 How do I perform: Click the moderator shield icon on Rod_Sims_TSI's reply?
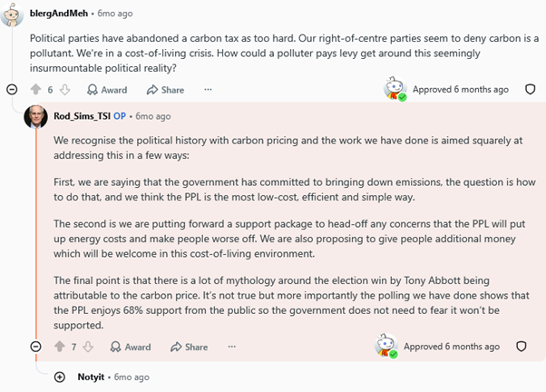(x=521, y=347)
